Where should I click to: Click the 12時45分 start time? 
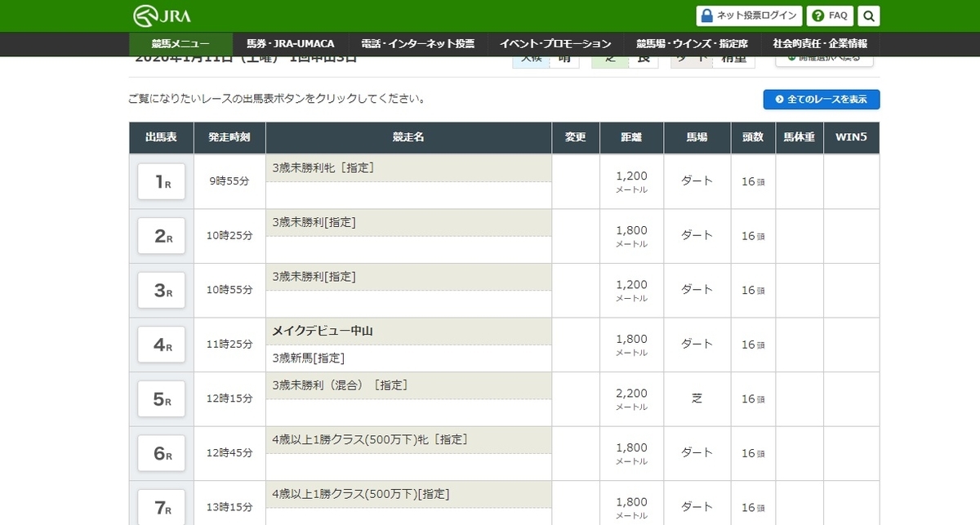[229, 453]
